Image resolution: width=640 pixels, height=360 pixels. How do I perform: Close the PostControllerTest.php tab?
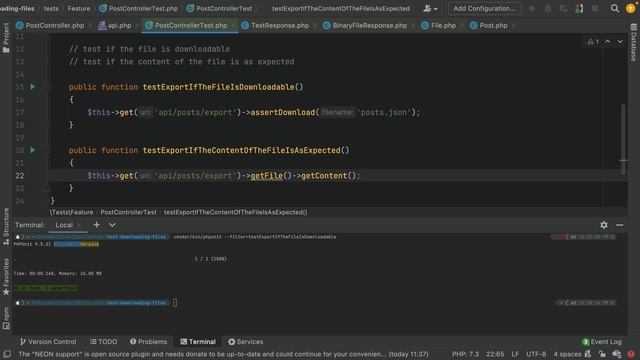233,25
